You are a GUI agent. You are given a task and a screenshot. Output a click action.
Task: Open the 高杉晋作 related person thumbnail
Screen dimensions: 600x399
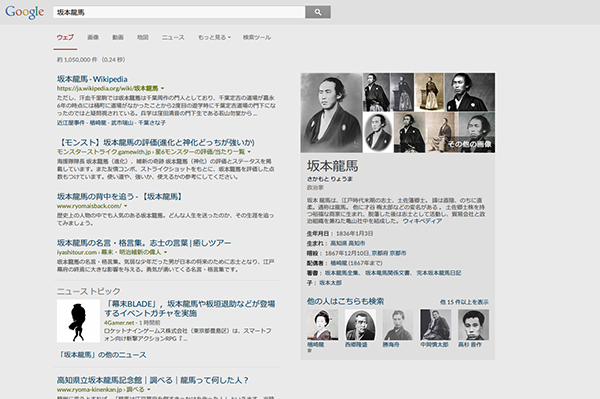point(473,325)
